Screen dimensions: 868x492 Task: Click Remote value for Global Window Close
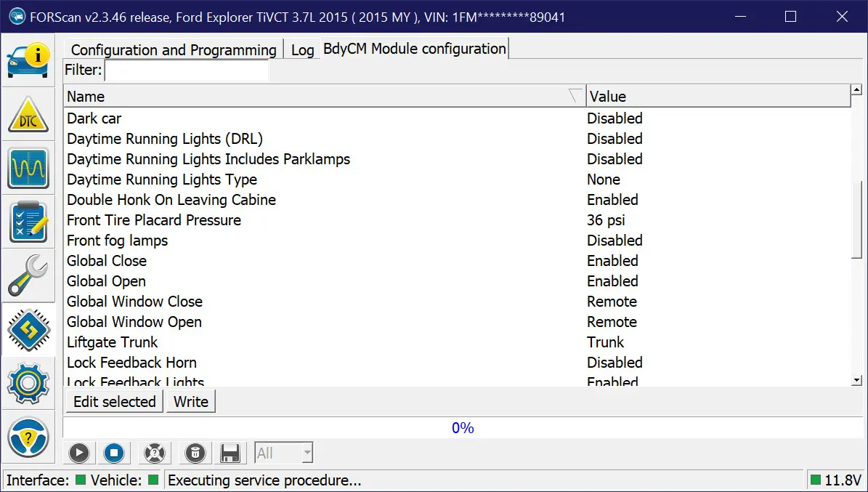coord(612,302)
